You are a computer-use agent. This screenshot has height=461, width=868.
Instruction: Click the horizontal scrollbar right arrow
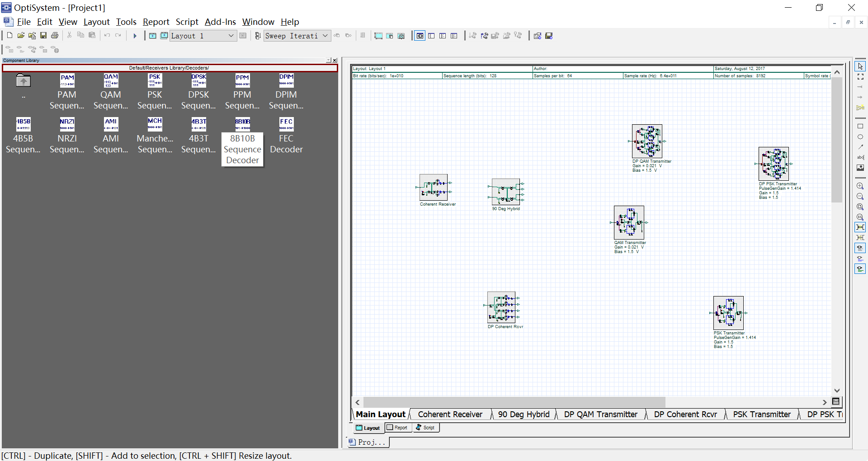tap(824, 402)
